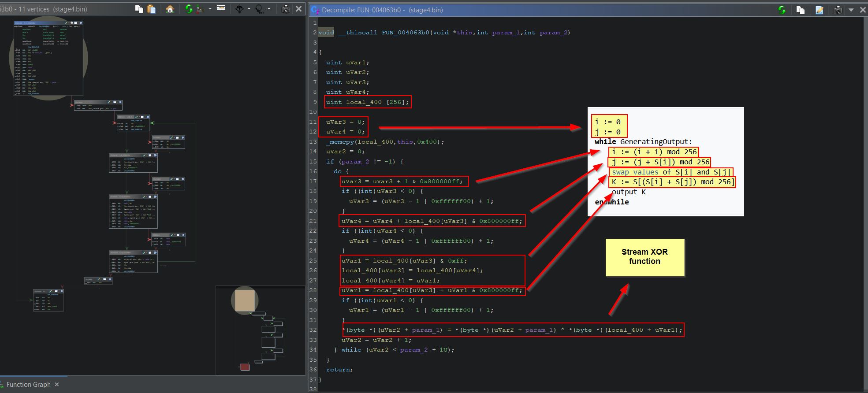Click 'uint uVar1;' declaration line
The image size is (868, 393).
[x=348, y=63]
